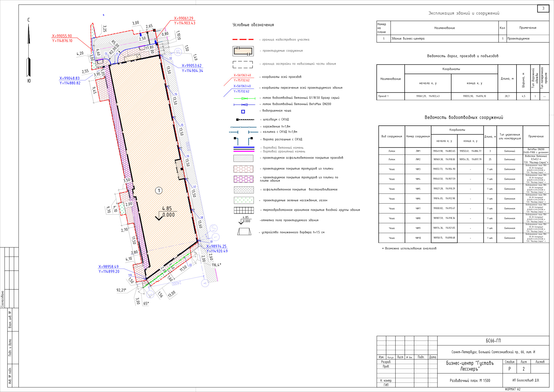Click the шлагбаум с СКУД legend symbol
The height and width of the screenshot is (392, 554).
[x=245, y=120]
